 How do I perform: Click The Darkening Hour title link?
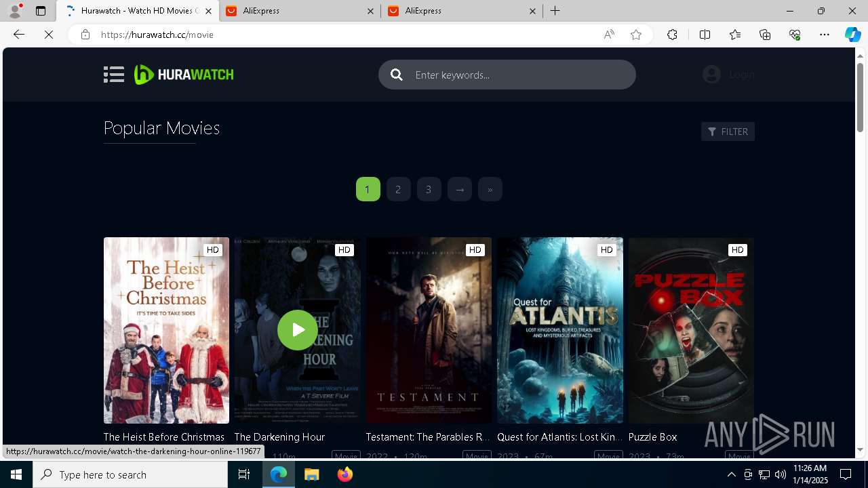coord(279,437)
